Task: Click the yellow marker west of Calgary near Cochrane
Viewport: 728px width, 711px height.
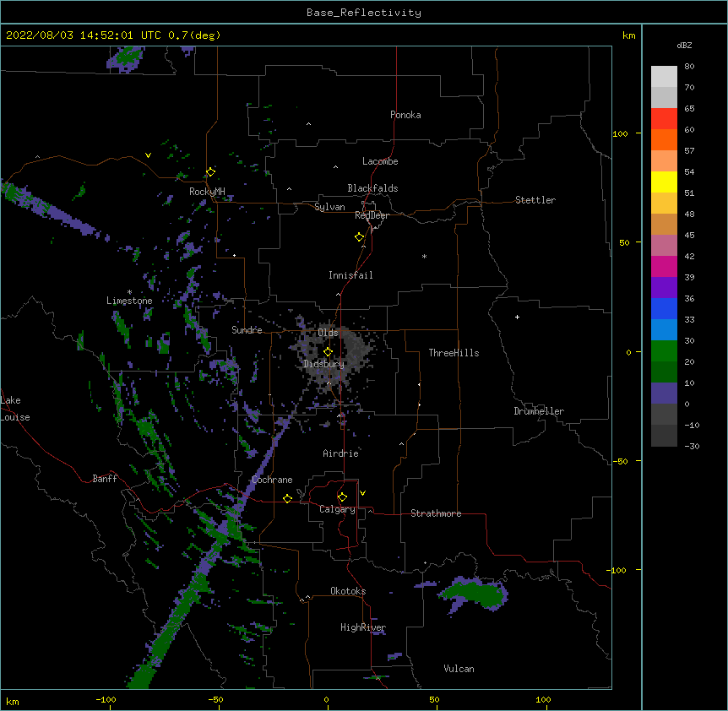Action: [287, 498]
